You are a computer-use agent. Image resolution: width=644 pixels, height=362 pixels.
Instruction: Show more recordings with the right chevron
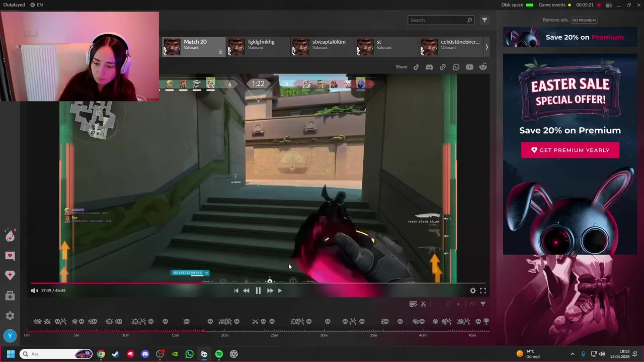pyautogui.click(x=487, y=47)
